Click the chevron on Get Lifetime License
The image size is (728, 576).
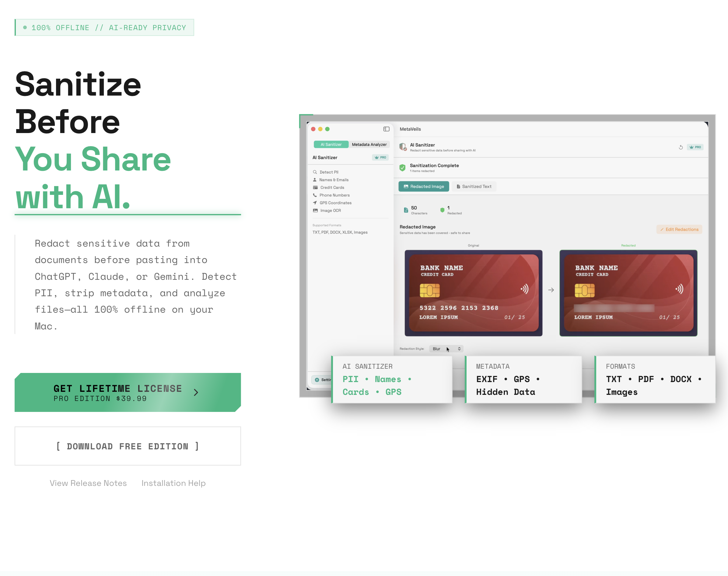pyautogui.click(x=196, y=392)
